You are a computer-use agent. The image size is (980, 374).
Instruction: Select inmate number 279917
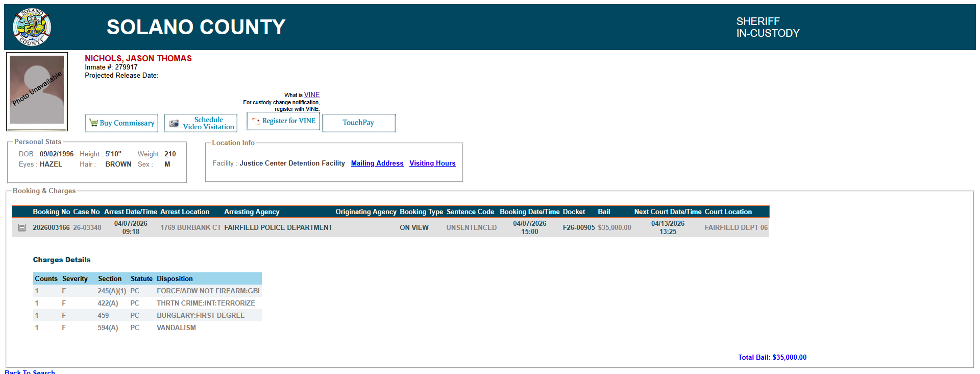coord(126,67)
